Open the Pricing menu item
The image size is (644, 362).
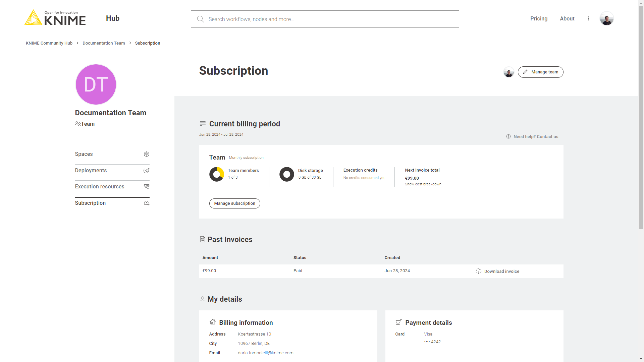click(x=539, y=18)
